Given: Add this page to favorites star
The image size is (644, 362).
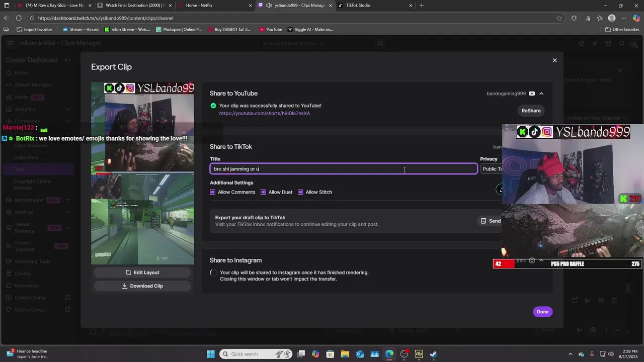Looking at the screenshot, I should click(x=559, y=18).
